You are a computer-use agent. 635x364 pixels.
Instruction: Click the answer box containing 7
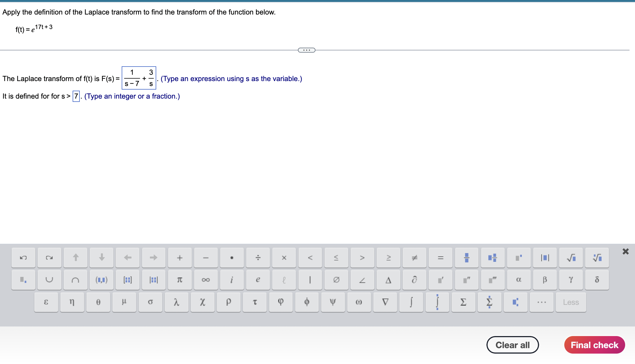[x=76, y=96]
